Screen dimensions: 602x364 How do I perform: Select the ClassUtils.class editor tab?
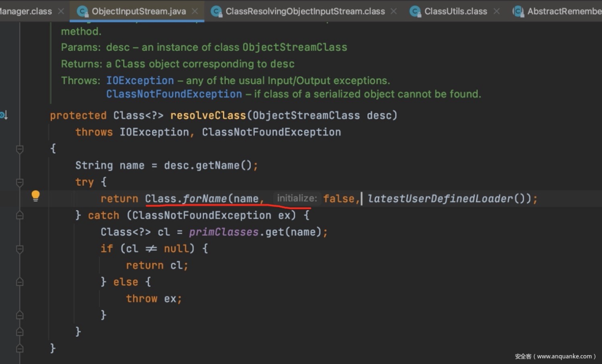pos(455,12)
